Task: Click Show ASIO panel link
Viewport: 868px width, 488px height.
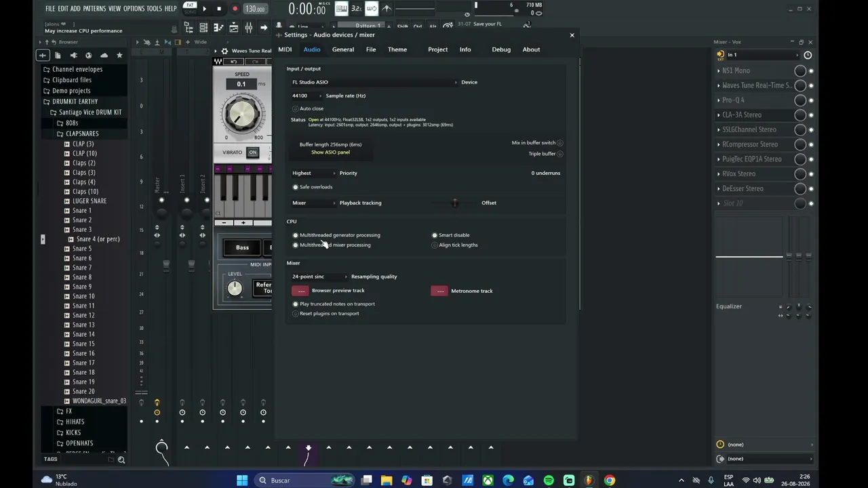Action: pos(331,152)
